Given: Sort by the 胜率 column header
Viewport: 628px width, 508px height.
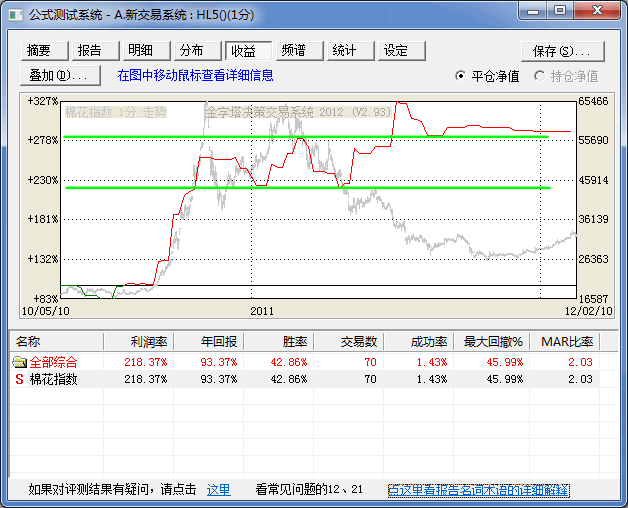Looking at the screenshot, I should [x=279, y=342].
